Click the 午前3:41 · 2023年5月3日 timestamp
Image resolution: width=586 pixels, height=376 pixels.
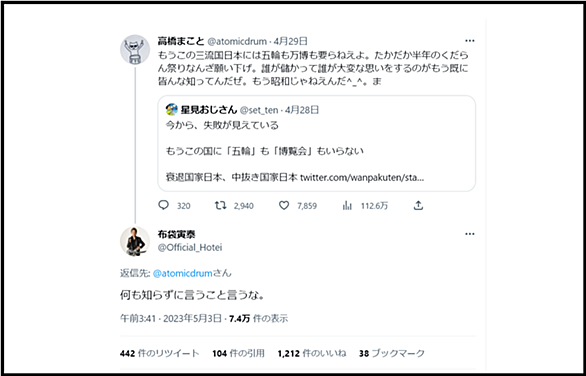(171, 318)
